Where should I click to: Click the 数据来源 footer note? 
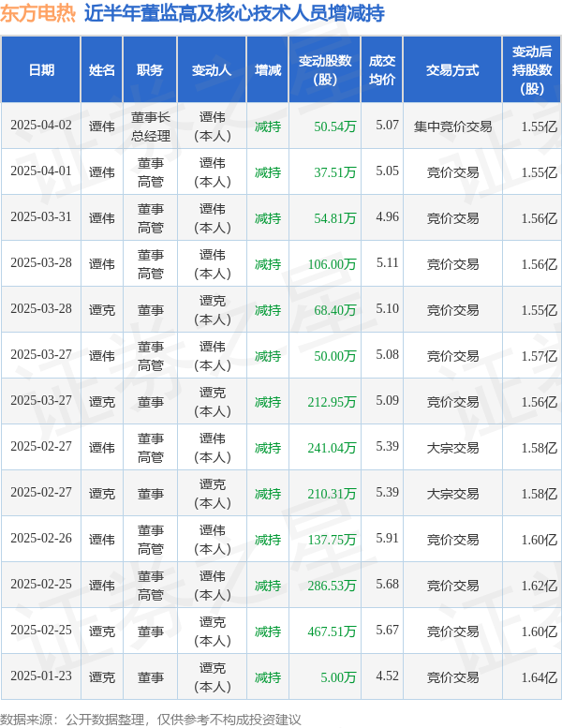[151, 720]
